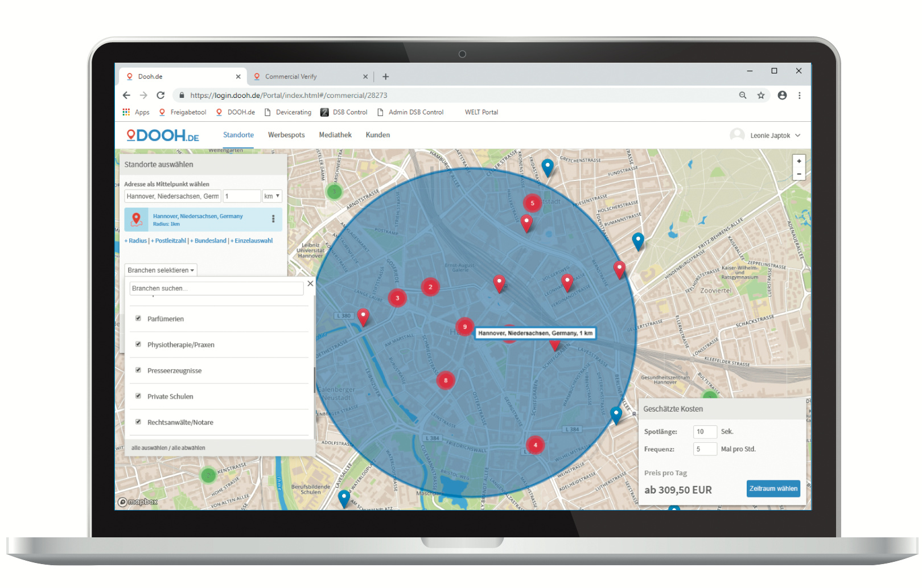Close the Branchen selection popup
This screenshot has width=922, height=588.
click(x=310, y=283)
